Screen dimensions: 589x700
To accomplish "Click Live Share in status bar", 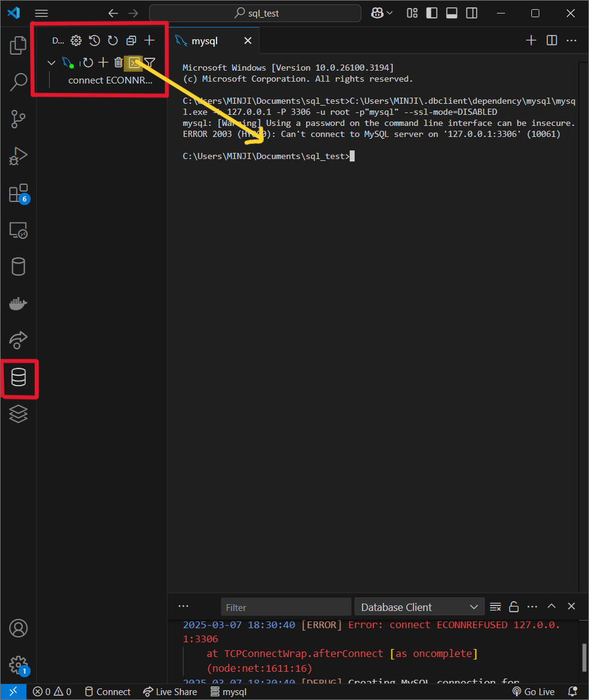I will (170, 691).
